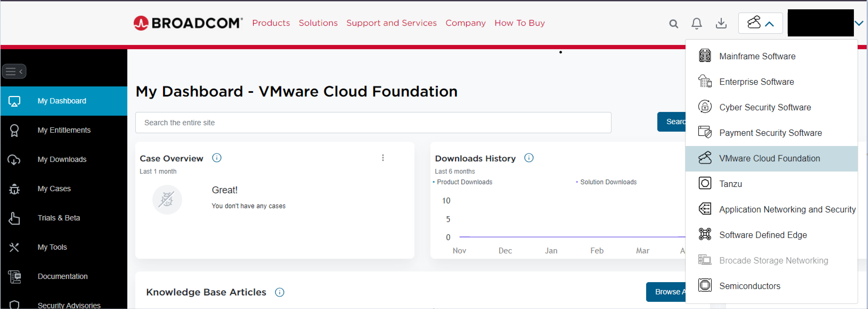Click the My Entitlements ribbon icon
Viewport: 868px width, 309px height.
pyautogui.click(x=14, y=130)
